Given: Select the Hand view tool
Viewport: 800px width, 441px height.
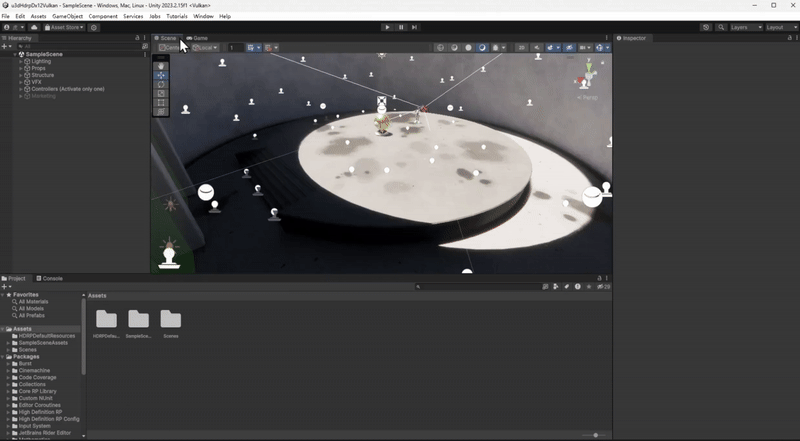Looking at the screenshot, I should click(x=161, y=66).
